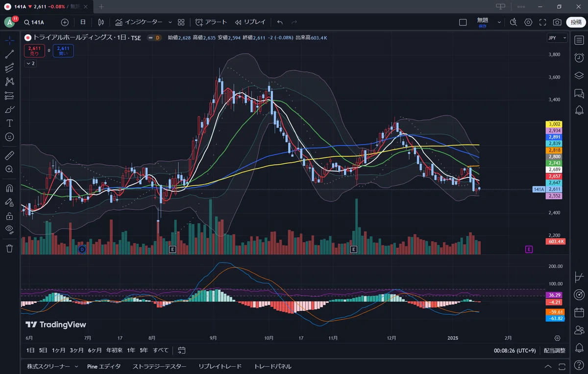Create an alert with アラート button
The image size is (588, 374).
pyautogui.click(x=211, y=22)
